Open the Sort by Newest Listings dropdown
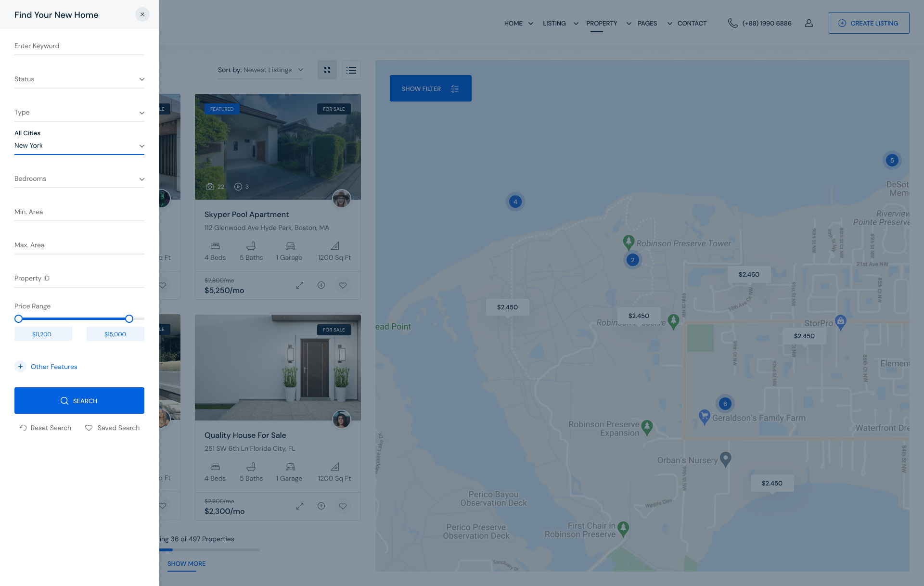This screenshot has width=924, height=586. (260, 70)
